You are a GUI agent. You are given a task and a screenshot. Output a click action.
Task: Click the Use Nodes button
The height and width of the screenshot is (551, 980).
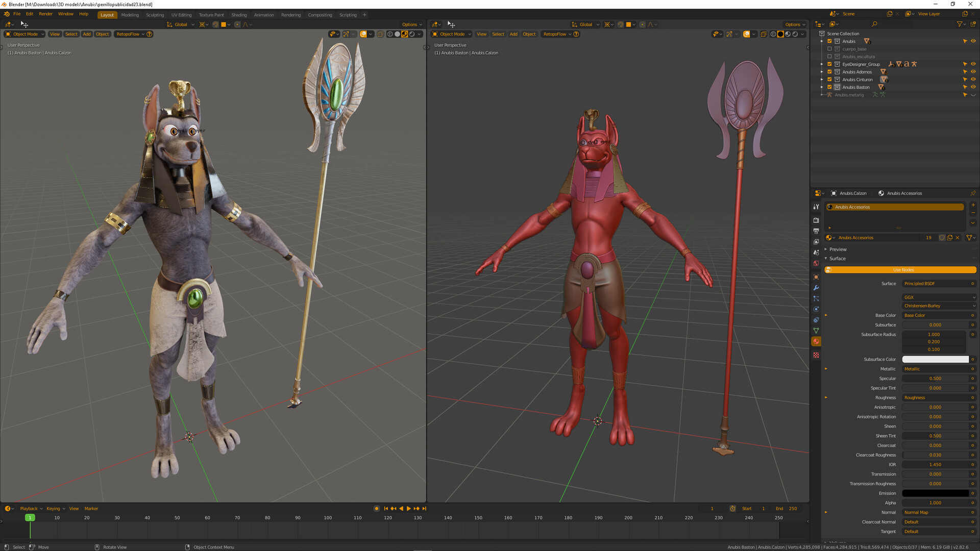902,270
